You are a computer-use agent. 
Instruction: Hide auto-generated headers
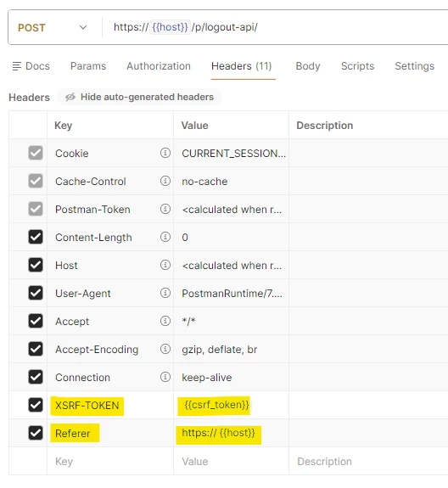click(139, 97)
